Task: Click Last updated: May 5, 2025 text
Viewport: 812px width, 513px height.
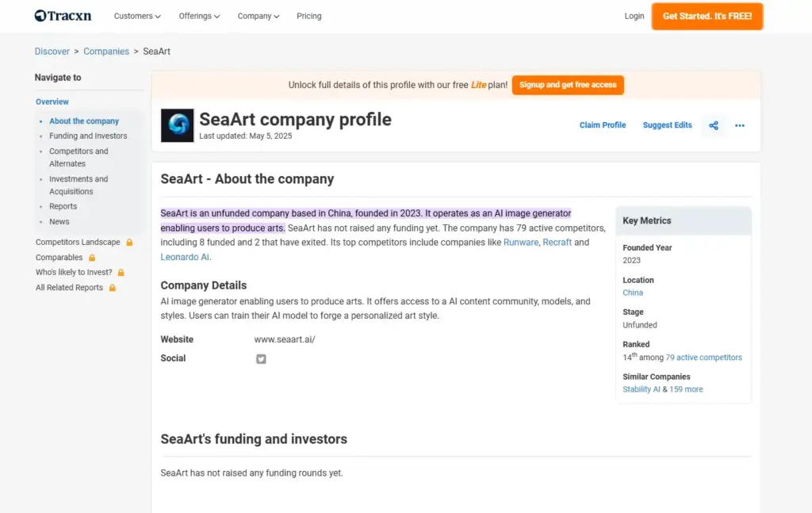Action: [x=246, y=136]
